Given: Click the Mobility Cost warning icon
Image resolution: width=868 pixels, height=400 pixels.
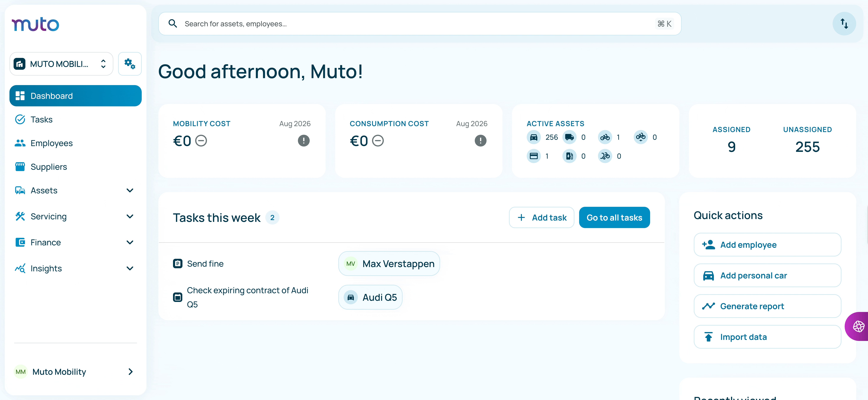Looking at the screenshot, I should (x=304, y=141).
